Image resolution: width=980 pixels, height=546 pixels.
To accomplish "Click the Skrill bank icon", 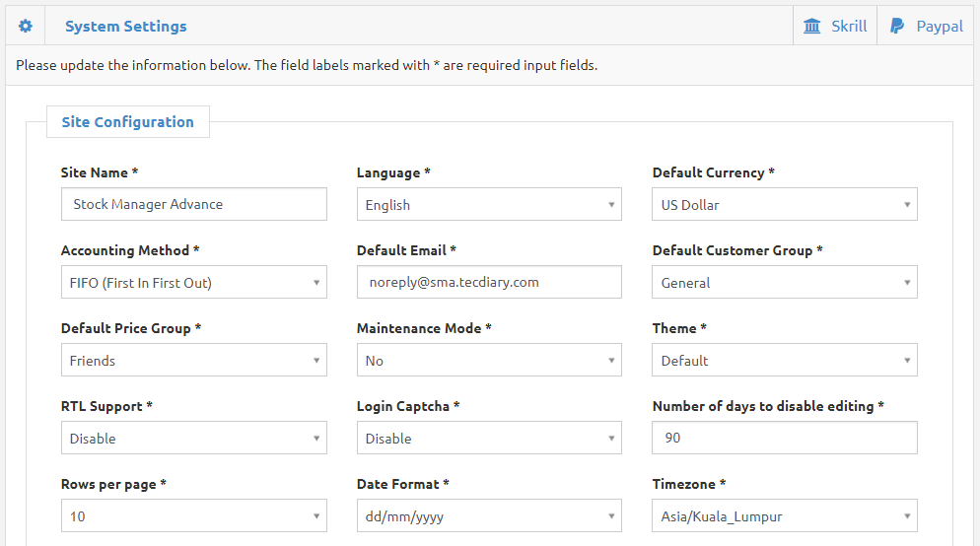I will coord(811,26).
